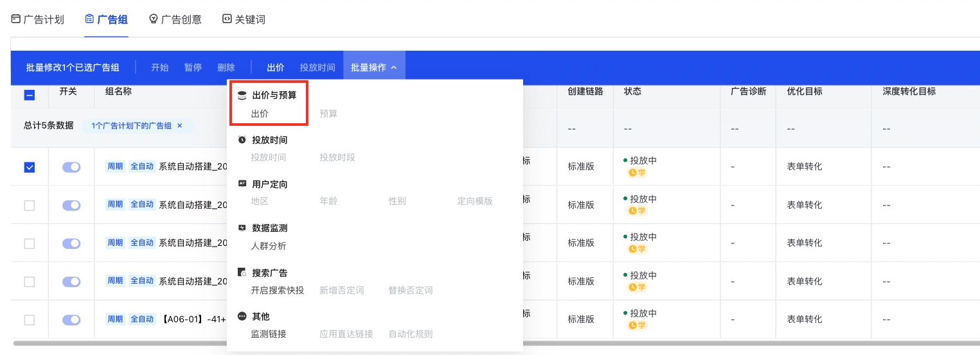Click the 组名称 column header

coord(119,91)
